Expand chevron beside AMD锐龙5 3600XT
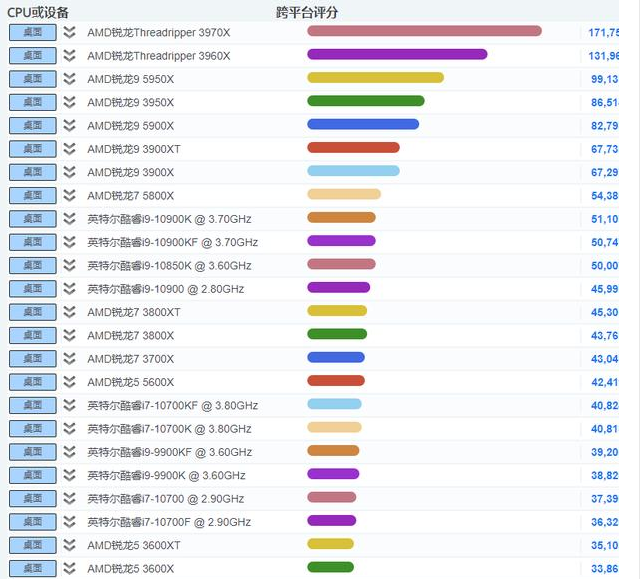Viewport: 642px width, 579px height. (x=69, y=545)
